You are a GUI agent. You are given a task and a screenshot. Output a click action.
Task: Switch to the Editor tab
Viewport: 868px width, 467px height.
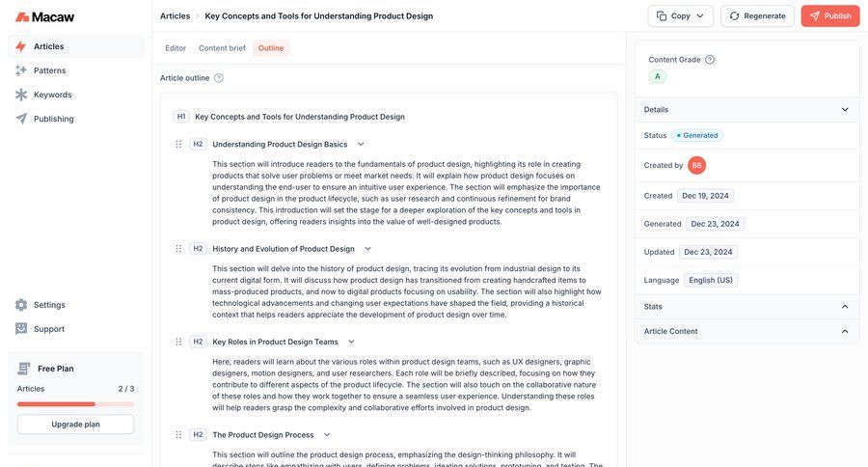176,48
